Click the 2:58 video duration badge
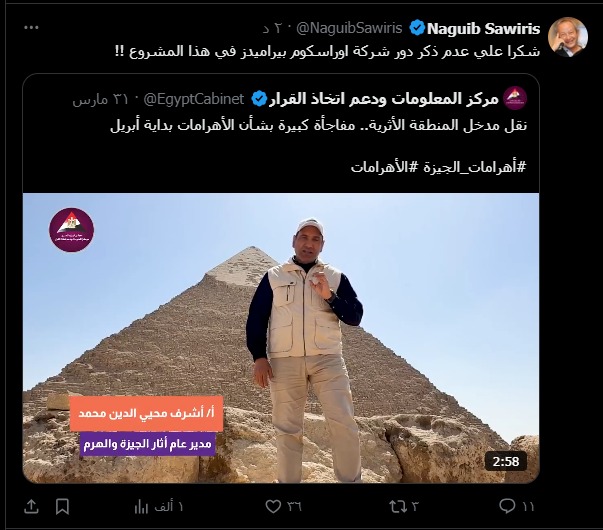Viewport: 603px width, 530px height. 505,461
